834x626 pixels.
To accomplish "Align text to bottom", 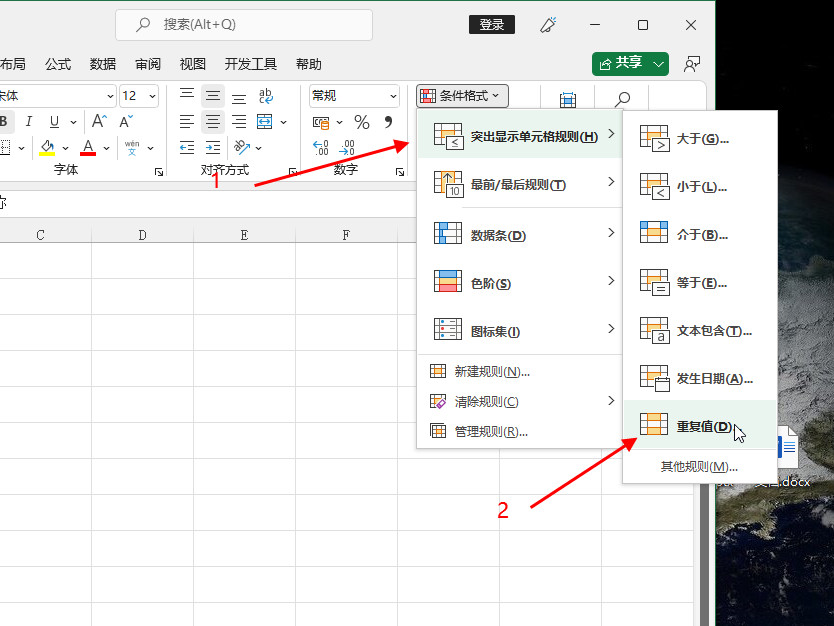I will click(x=239, y=96).
